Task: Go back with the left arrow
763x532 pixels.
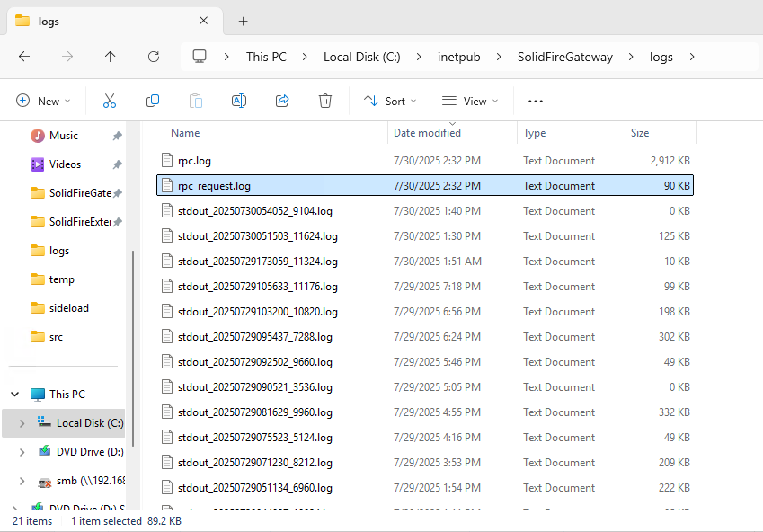Action: tap(24, 57)
